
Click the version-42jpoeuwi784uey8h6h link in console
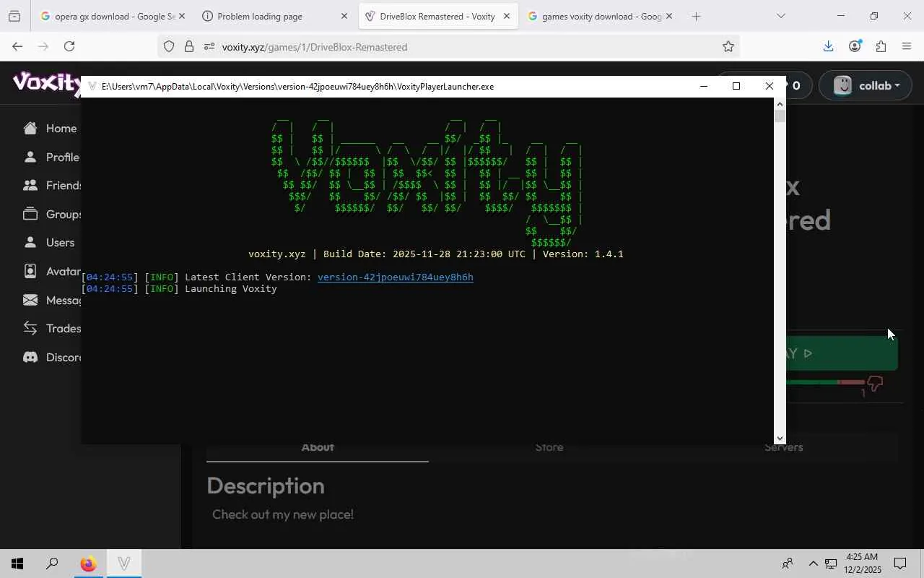(396, 277)
